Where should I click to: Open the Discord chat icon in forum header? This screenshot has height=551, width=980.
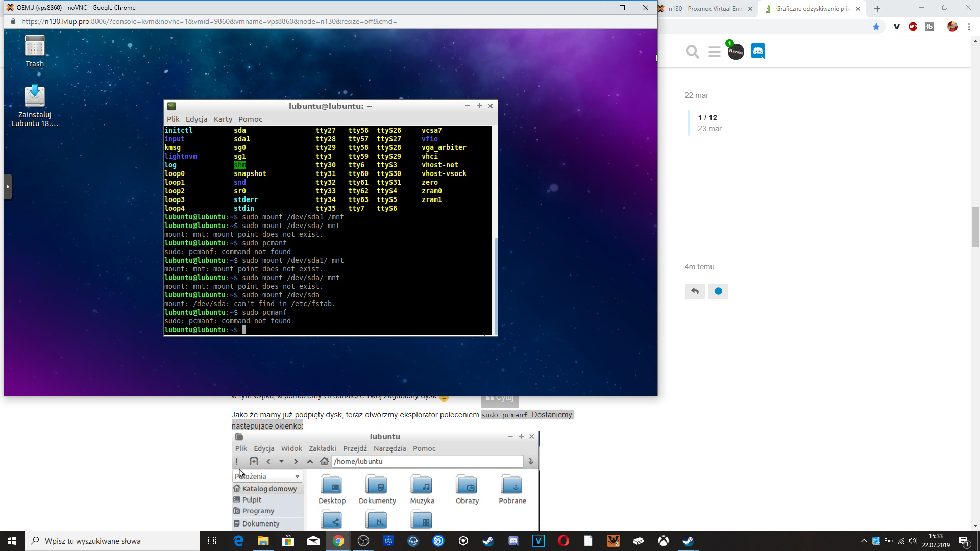758,52
